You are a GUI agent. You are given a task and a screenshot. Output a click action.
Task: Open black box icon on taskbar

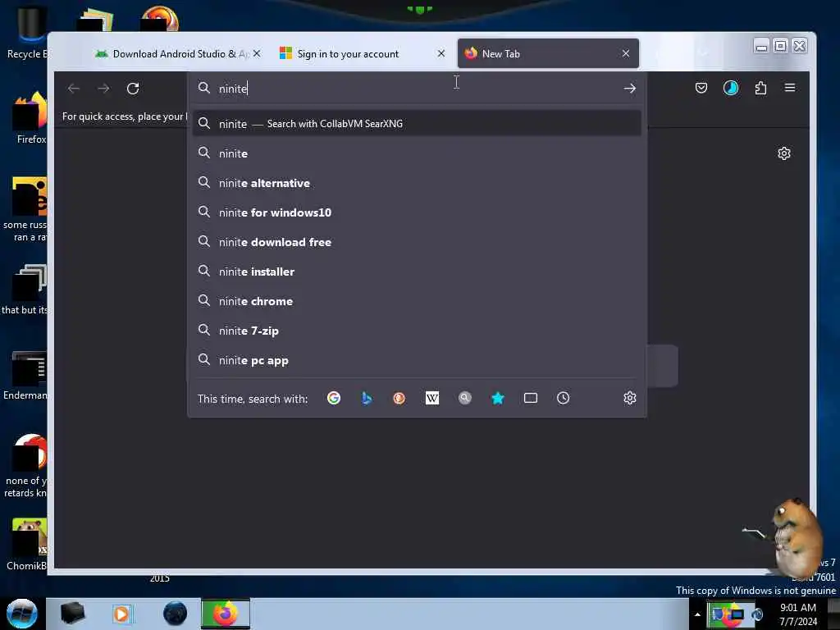[x=72, y=614]
